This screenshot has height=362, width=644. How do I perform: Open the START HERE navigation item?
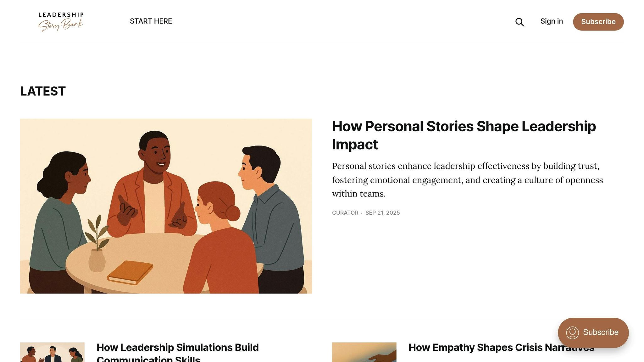click(x=151, y=21)
